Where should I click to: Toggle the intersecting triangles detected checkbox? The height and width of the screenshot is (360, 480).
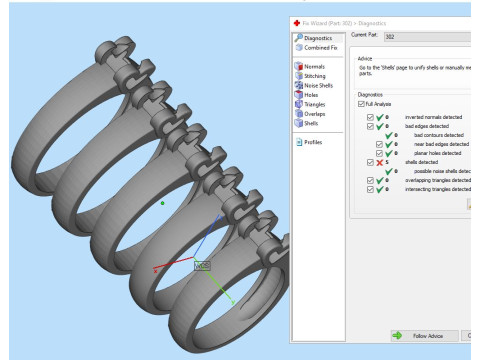click(370, 189)
